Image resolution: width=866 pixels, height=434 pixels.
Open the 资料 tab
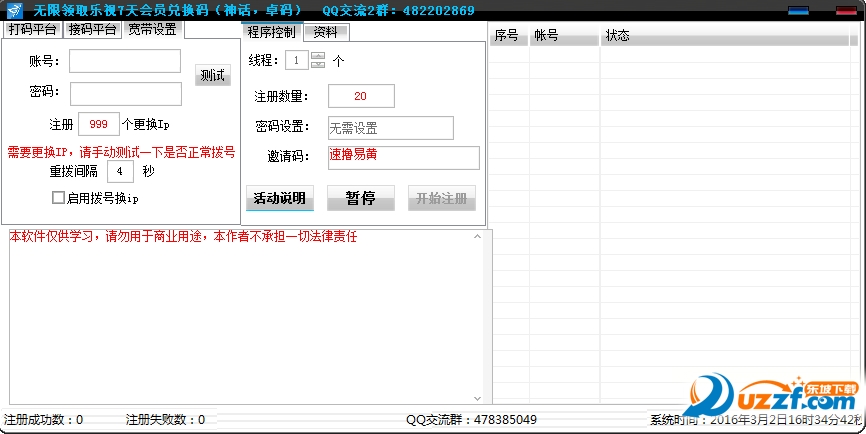[326, 33]
